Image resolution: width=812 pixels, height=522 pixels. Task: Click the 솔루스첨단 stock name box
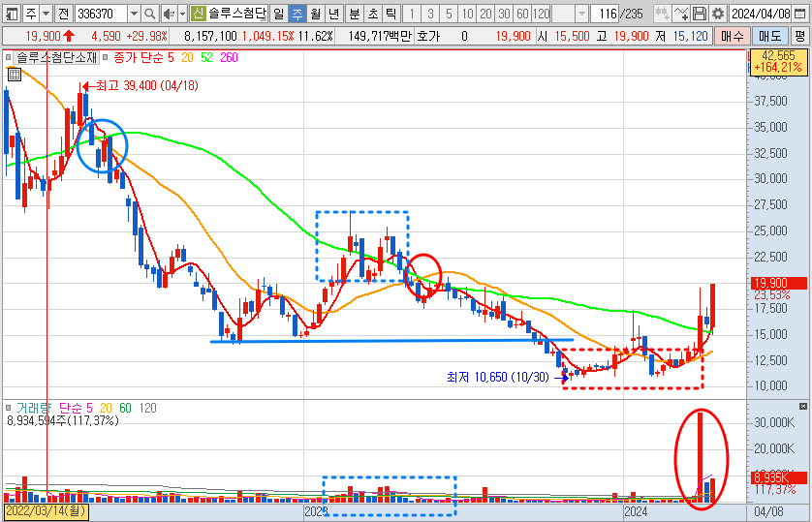pos(236,14)
